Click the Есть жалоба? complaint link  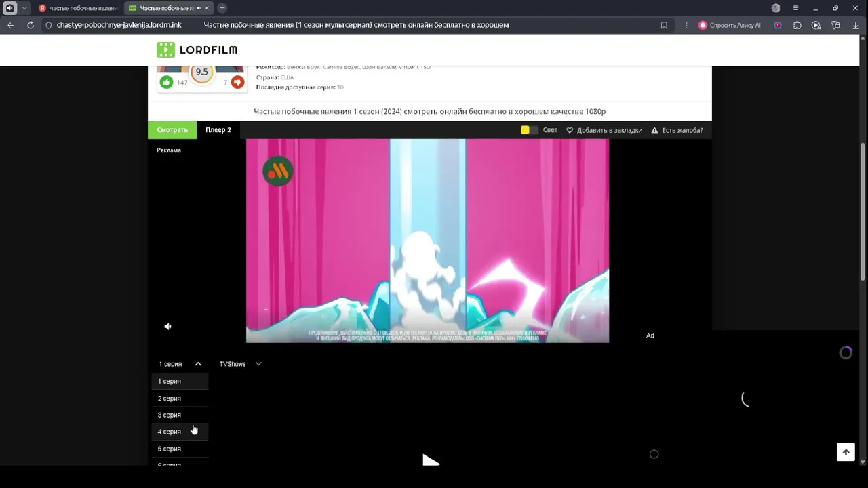(677, 130)
